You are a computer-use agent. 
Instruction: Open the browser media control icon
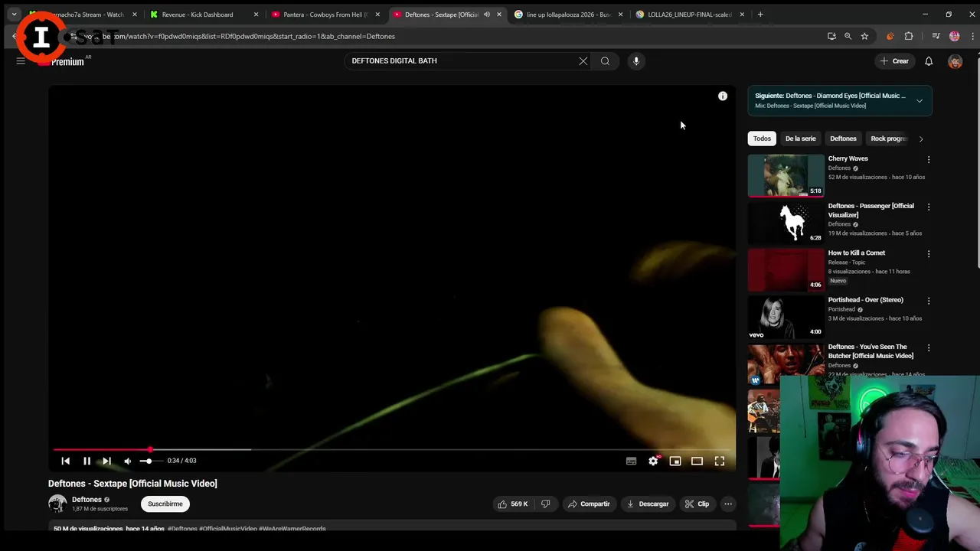[x=936, y=36]
